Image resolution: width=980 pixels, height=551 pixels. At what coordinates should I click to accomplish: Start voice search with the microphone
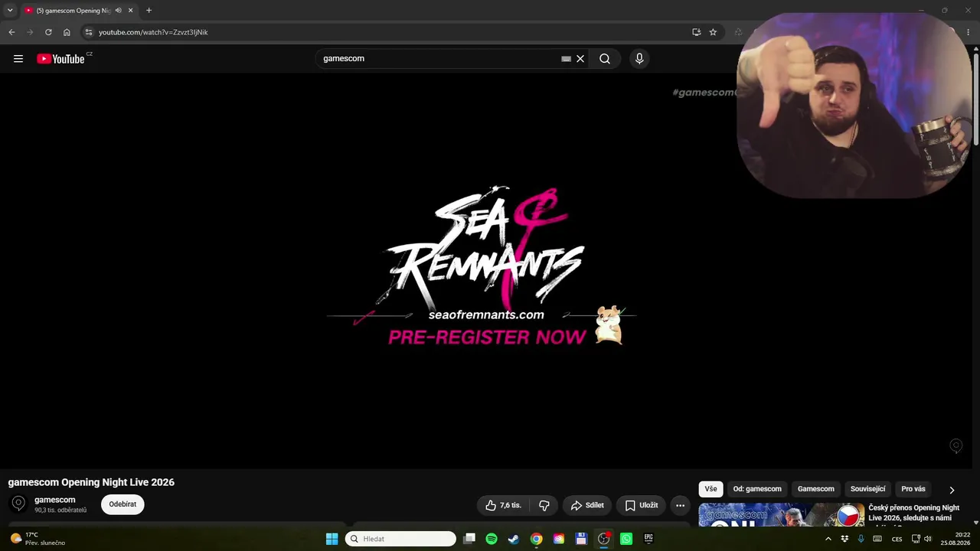pyautogui.click(x=639, y=59)
